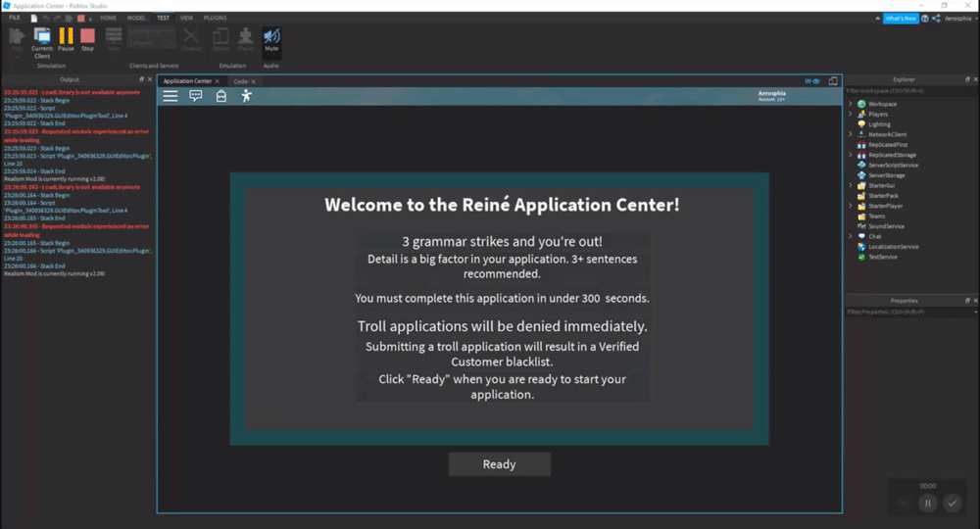This screenshot has width=980, height=529.
Task: Confirm recording with the checkmark button
Action: (x=952, y=503)
